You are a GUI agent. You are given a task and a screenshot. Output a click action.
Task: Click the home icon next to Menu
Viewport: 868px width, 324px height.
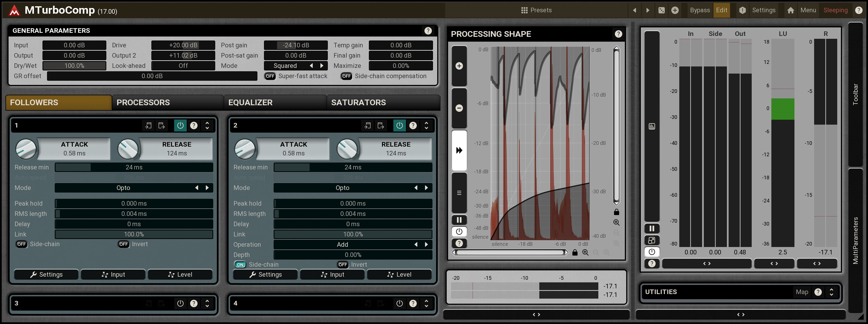point(790,10)
